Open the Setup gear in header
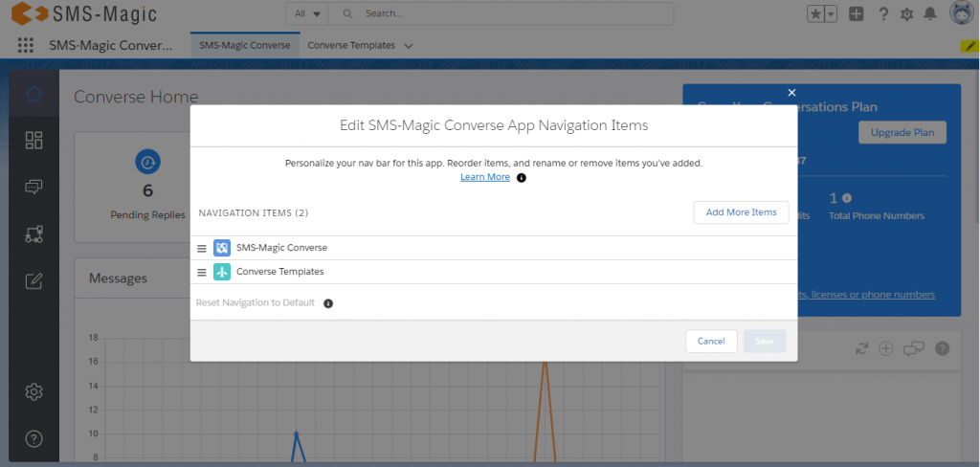This screenshot has height=467, width=980. 907,13
